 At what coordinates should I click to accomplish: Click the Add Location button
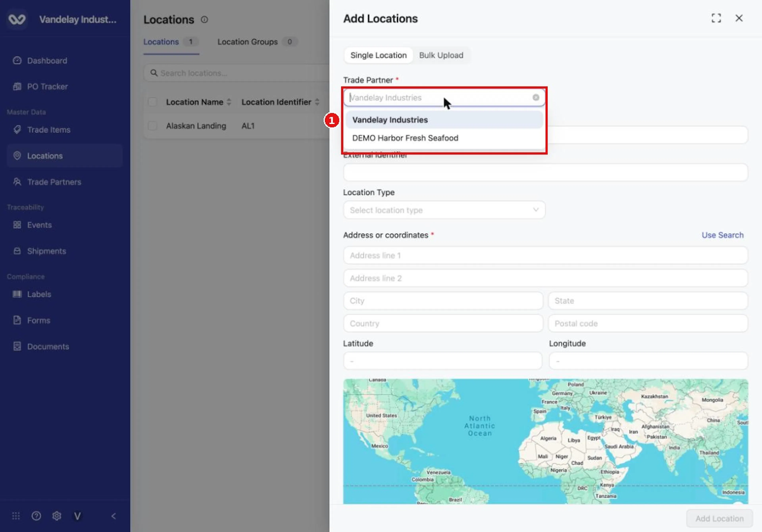(x=719, y=518)
